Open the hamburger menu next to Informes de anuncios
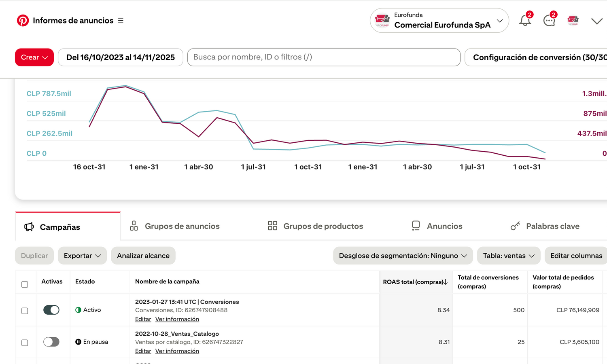The image size is (607, 364). [121, 21]
